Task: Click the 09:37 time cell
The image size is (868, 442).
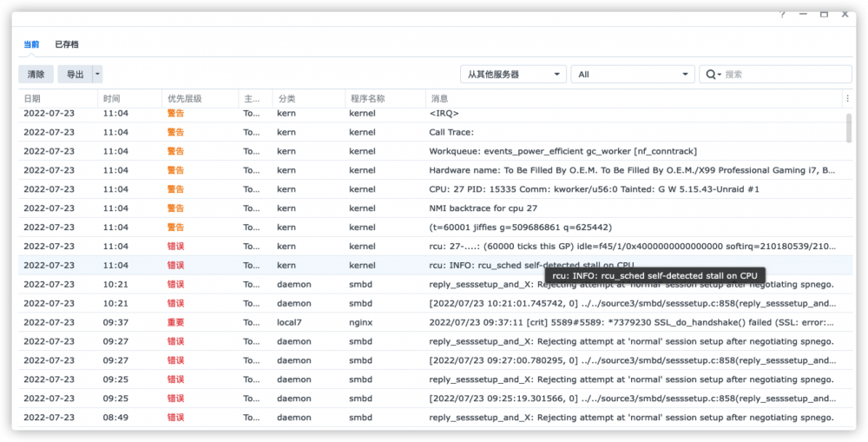Action: 115,322
